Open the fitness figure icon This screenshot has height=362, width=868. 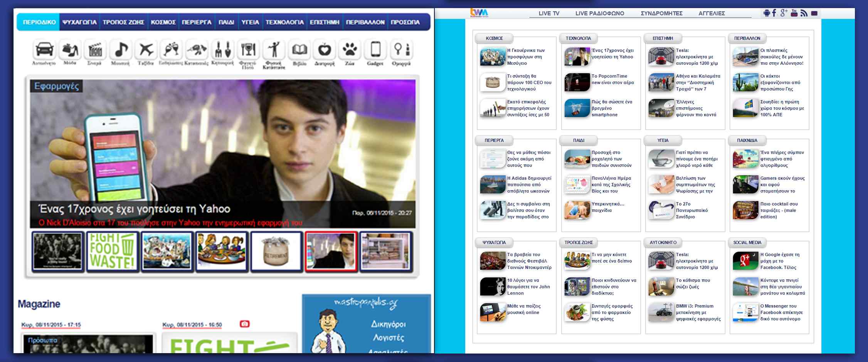(274, 50)
